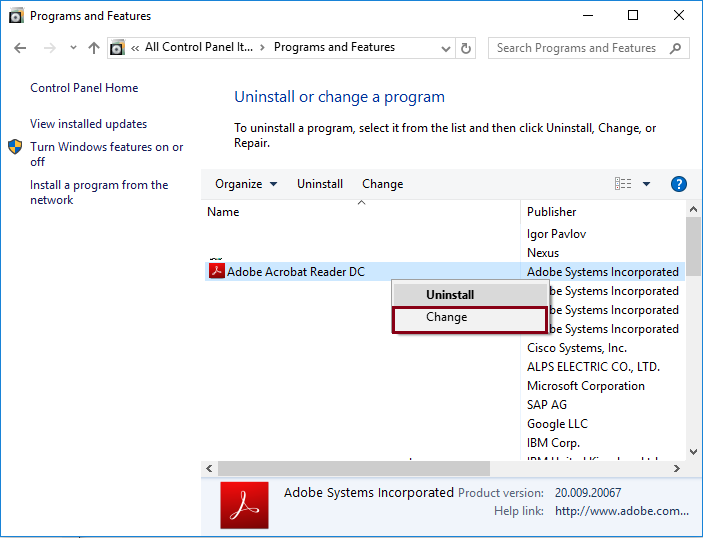Maximize the Programs and Features window
The image size is (703, 538).
pyautogui.click(x=633, y=15)
